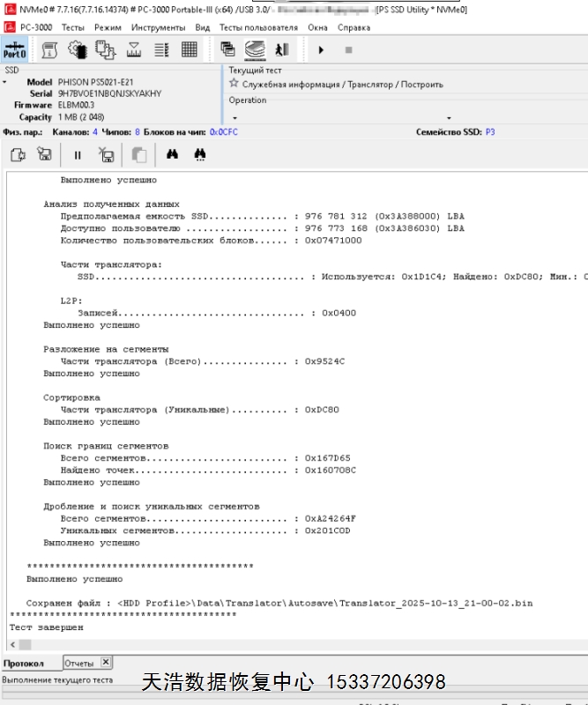
Task: Click the second binoculars Find Next icon
Action: [200, 155]
